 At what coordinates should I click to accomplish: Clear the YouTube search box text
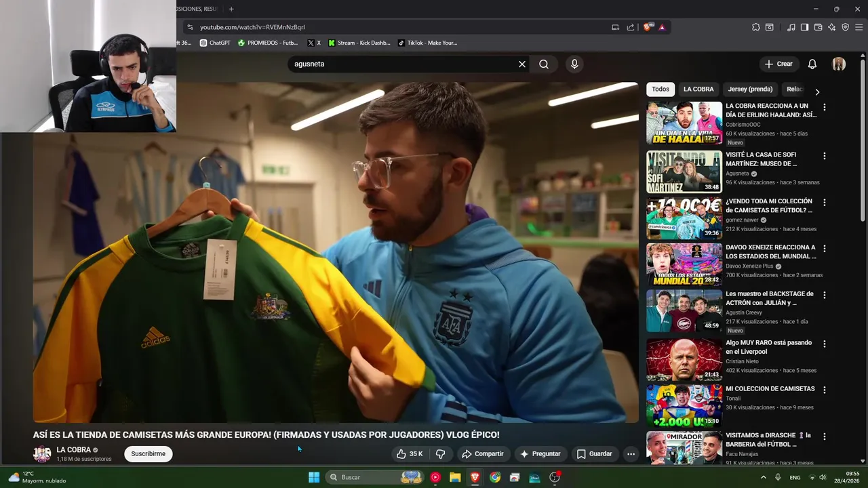tap(522, 64)
